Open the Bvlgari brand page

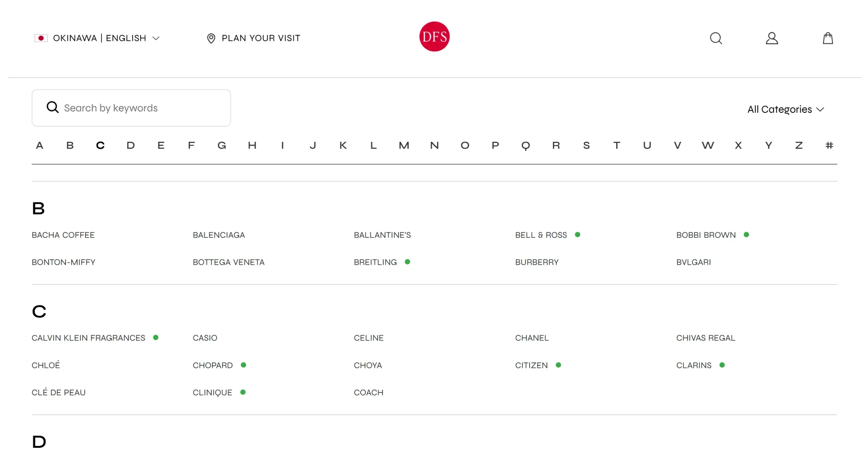pos(694,262)
